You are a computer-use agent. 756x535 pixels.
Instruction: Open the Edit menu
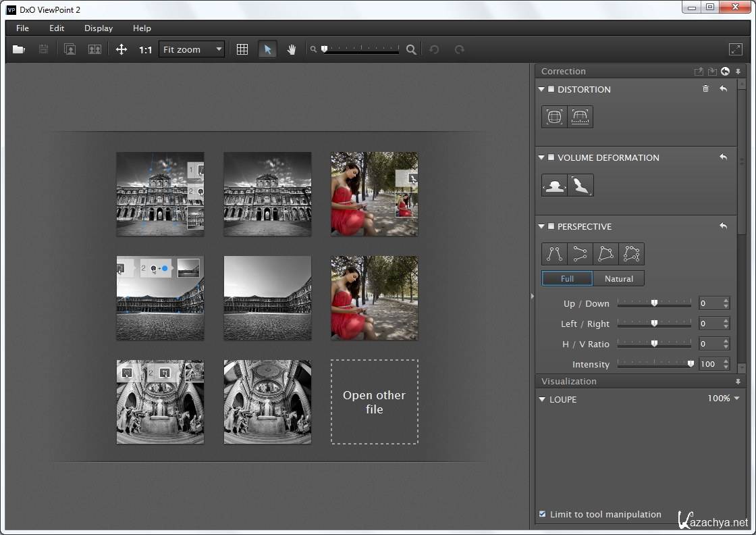tap(57, 28)
